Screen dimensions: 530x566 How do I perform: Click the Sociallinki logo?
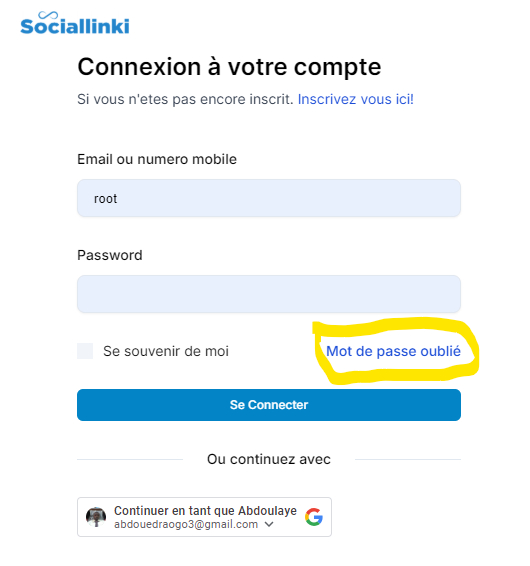[x=75, y=23]
